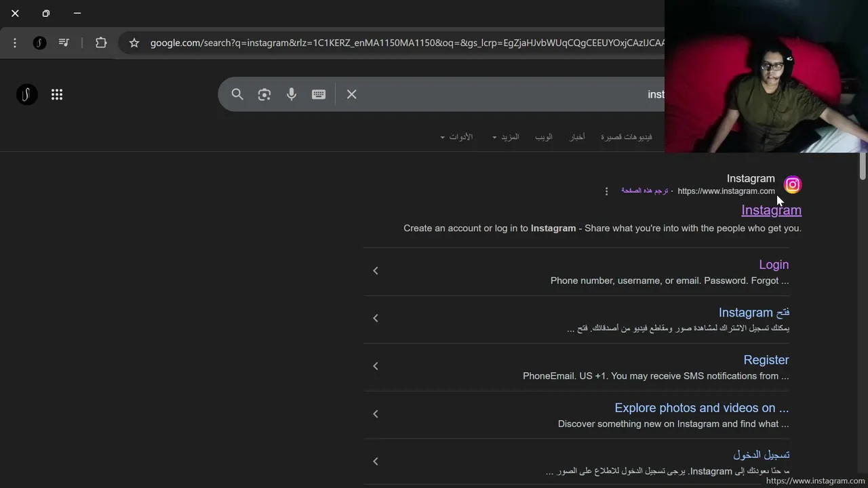Viewport: 868px width, 488px height.
Task: Switch to the أخبار news tab
Action: pyautogui.click(x=577, y=137)
